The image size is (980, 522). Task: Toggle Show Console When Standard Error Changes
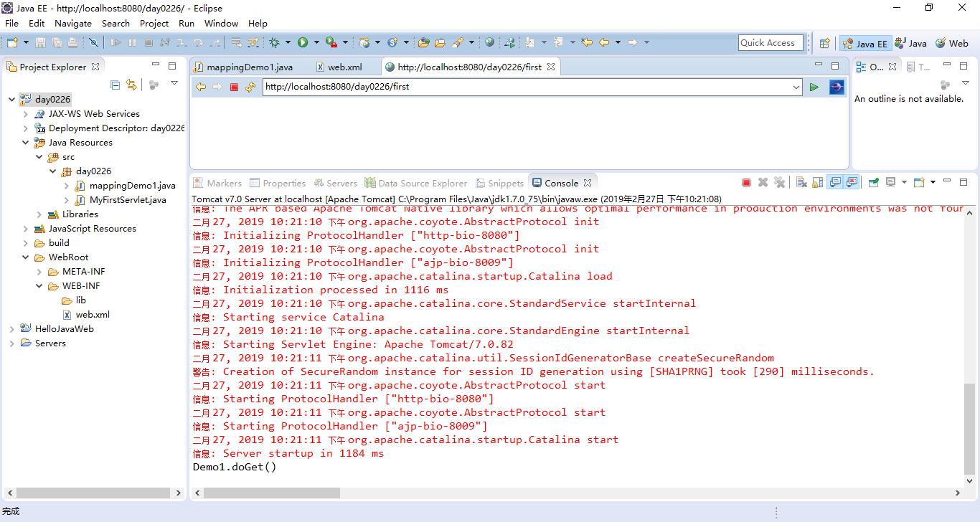click(852, 183)
